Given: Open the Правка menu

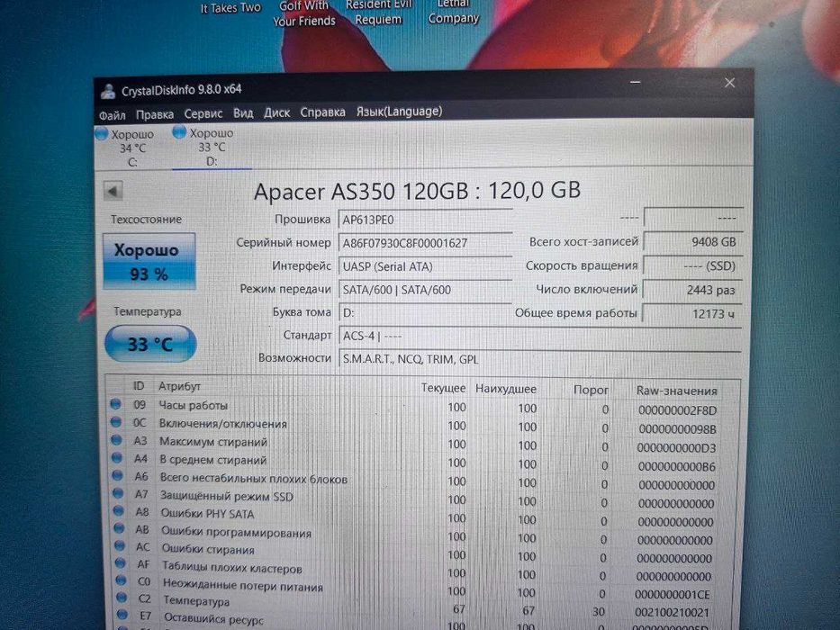Looking at the screenshot, I should (154, 114).
